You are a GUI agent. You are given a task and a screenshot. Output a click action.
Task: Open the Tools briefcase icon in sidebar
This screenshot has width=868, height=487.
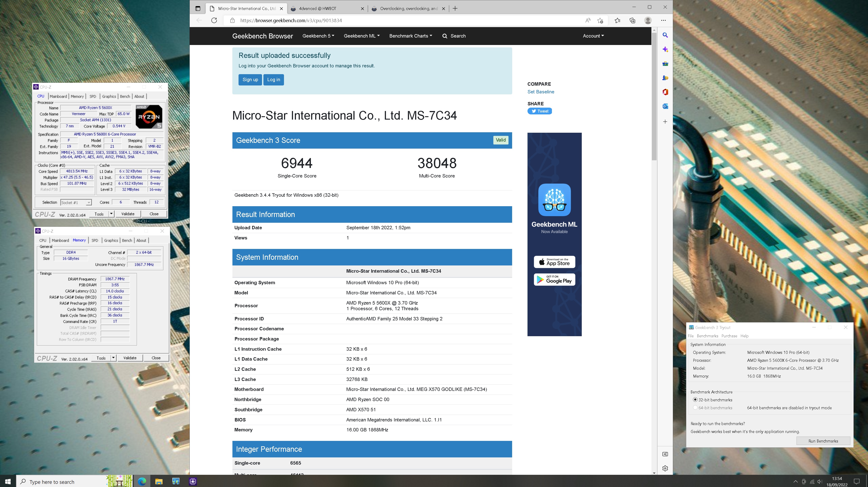[x=665, y=64]
